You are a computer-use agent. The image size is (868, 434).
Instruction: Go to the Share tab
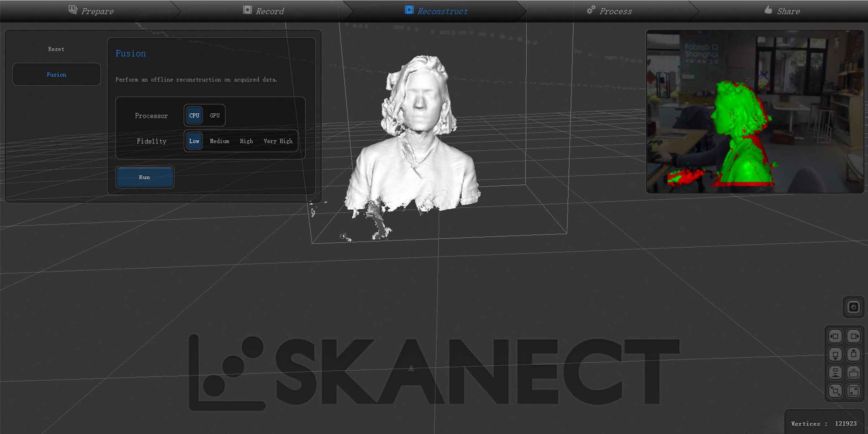pyautogui.click(x=782, y=11)
